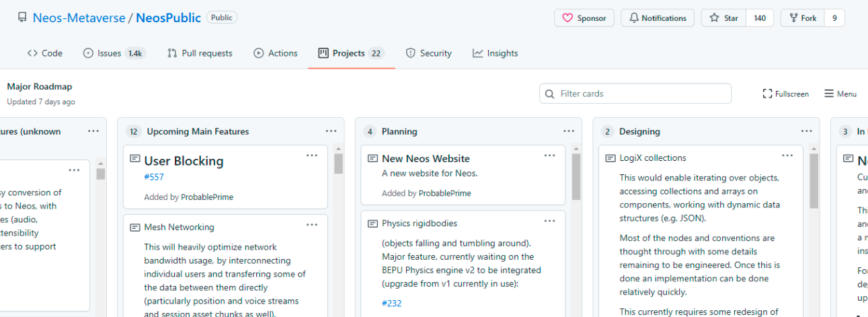The height and width of the screenshot is (317, 868).
Task: Click the Notifications bell button
Action: (x=658, y=18)
